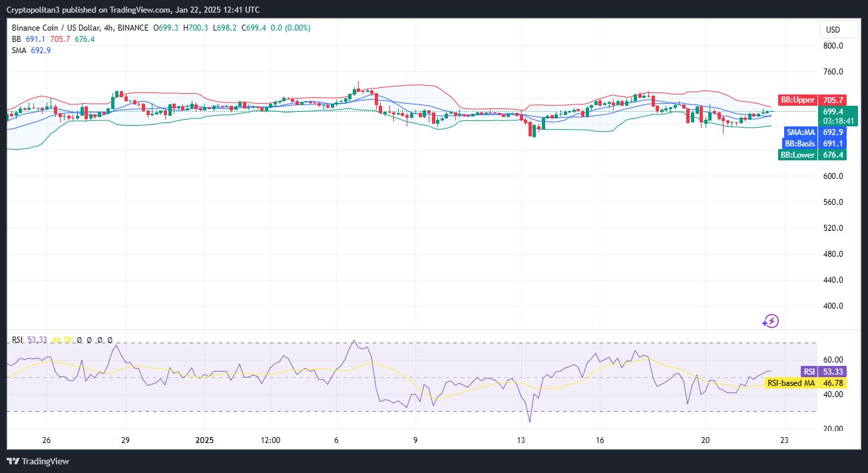The height and width of the screenshot is (473, 868).
Task: Click the Cryptopolitan3 published header text
Action: pos(133,9)
